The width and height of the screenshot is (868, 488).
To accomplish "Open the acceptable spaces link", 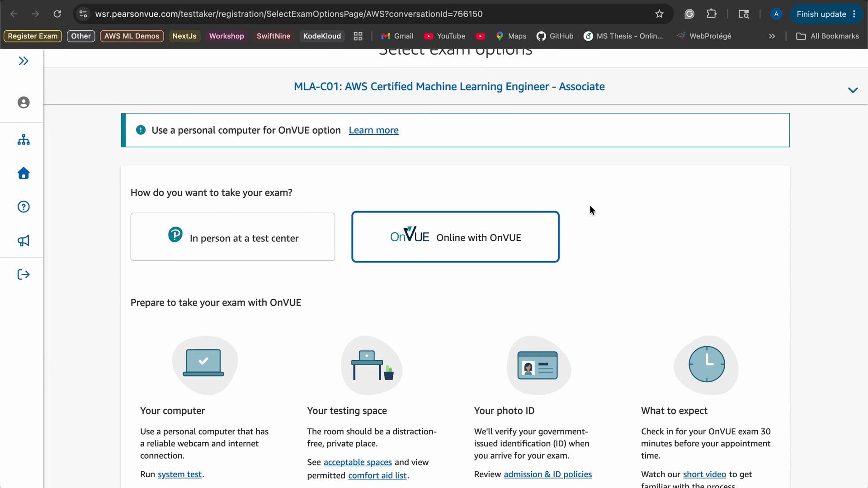I will pyautogui.click(x=358, y=462).
